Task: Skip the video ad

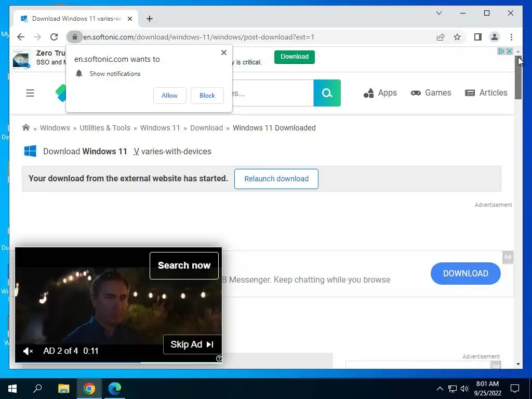Action: point(192,344)
